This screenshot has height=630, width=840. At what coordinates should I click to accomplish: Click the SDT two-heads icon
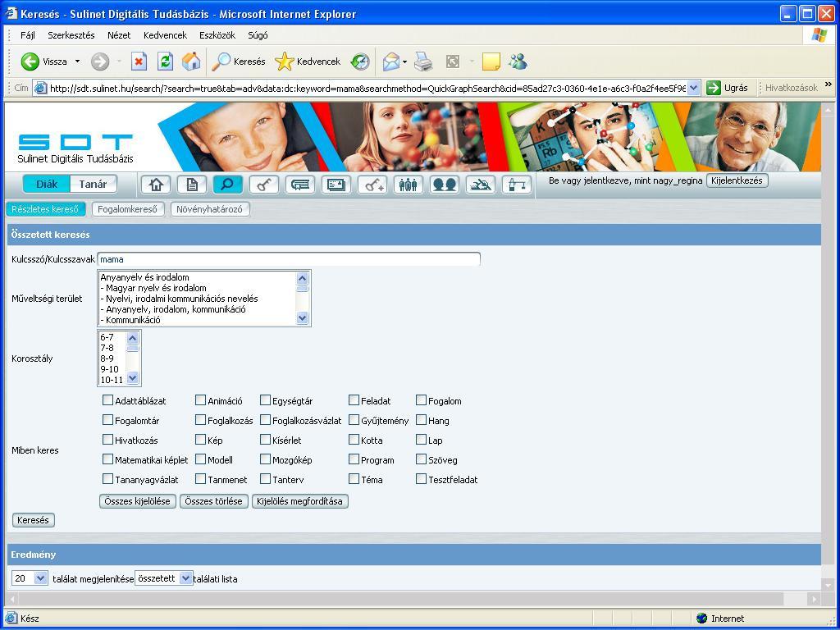[x=444, y=185]
